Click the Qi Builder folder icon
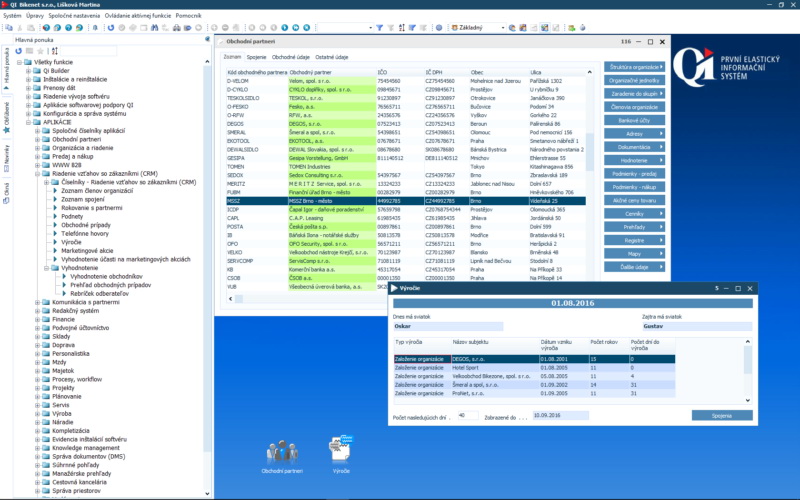This screenshot has width=800, height=500. [x=37, y=71]
